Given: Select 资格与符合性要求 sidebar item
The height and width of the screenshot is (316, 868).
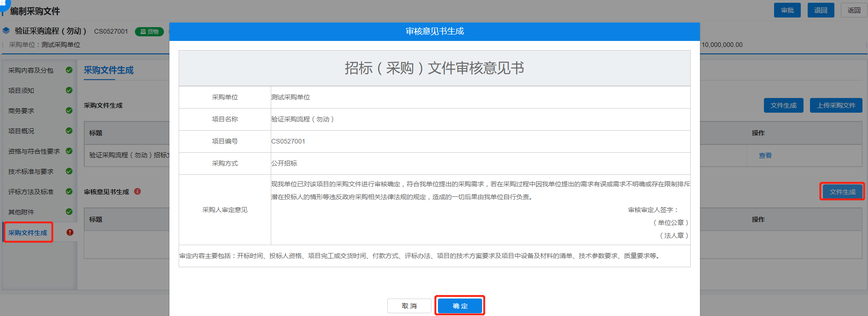Looking at the screenshot, I should click(x=34, y=151).
